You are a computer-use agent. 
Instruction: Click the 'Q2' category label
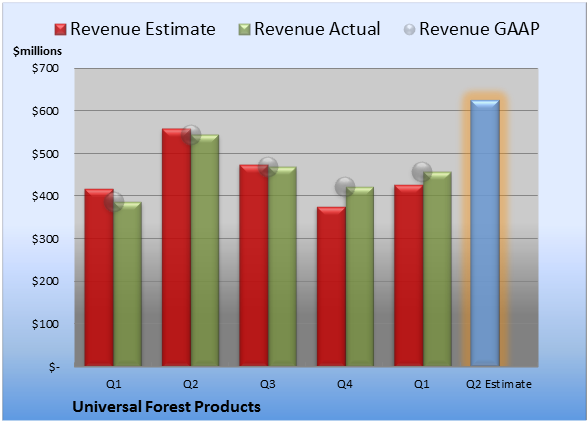[x=190, y=384]
